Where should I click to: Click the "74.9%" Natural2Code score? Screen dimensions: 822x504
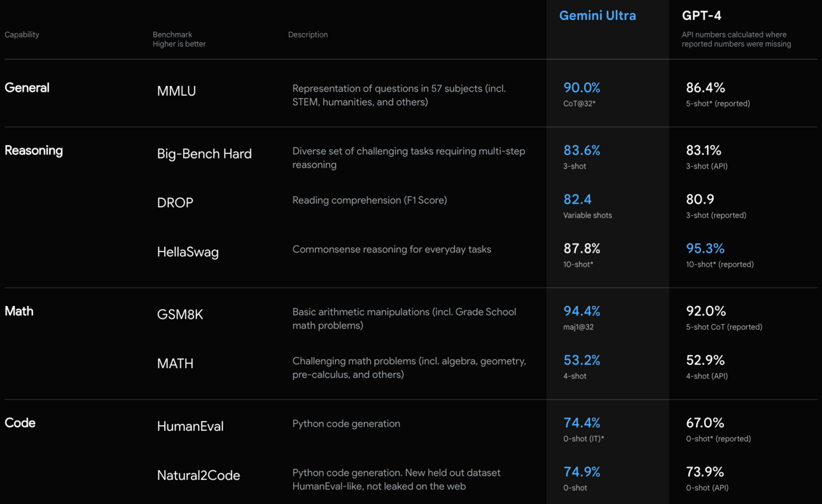pyautogui.click(x=582, y=472)
